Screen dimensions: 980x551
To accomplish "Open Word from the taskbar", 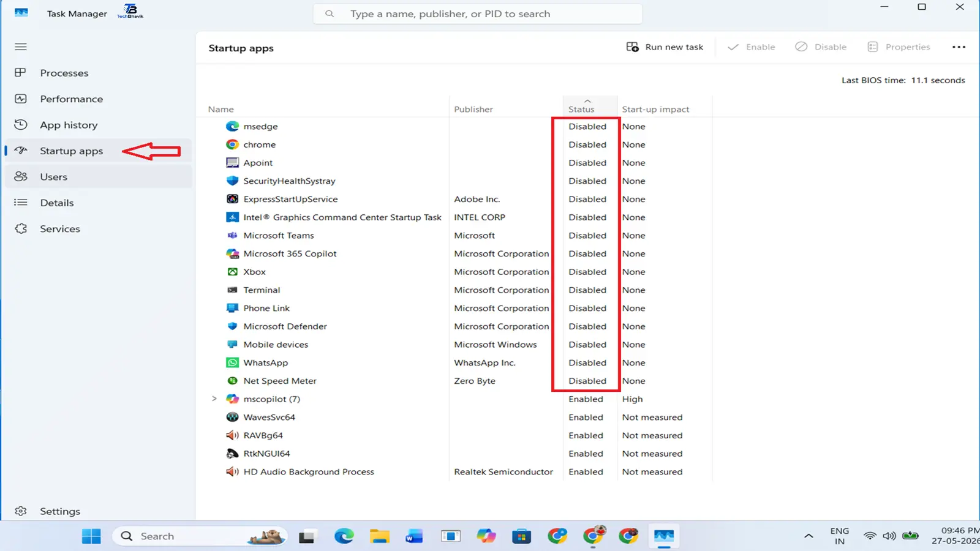I will click(415, 536).
